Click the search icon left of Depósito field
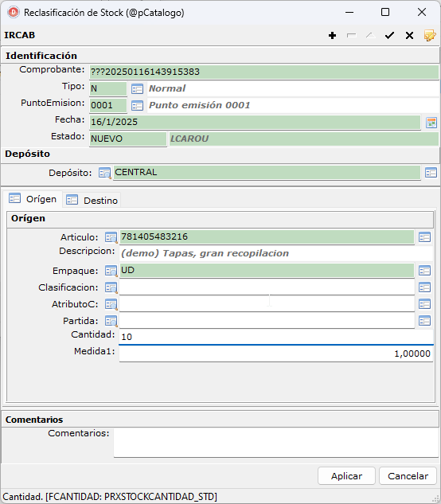 [105, 173]
